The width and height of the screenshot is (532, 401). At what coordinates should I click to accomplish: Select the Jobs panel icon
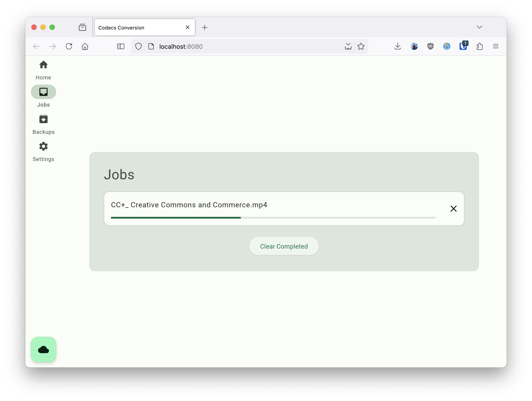click(x=44, y=92)
